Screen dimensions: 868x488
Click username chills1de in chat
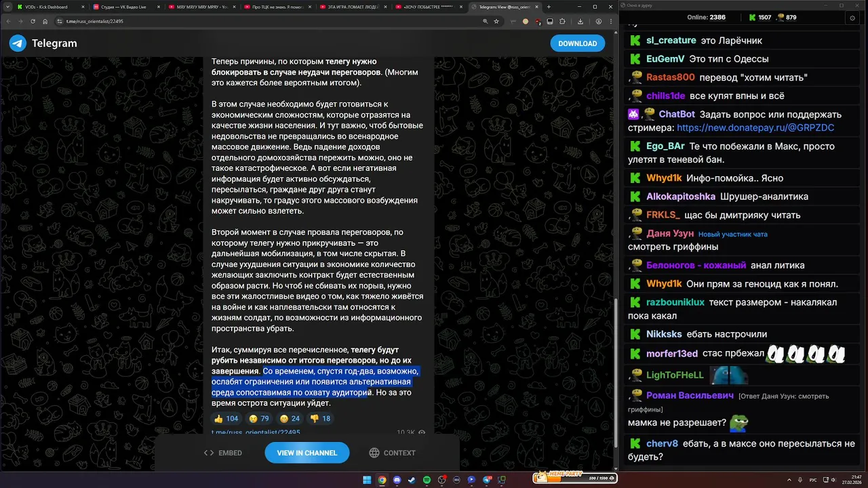(666, 96)
